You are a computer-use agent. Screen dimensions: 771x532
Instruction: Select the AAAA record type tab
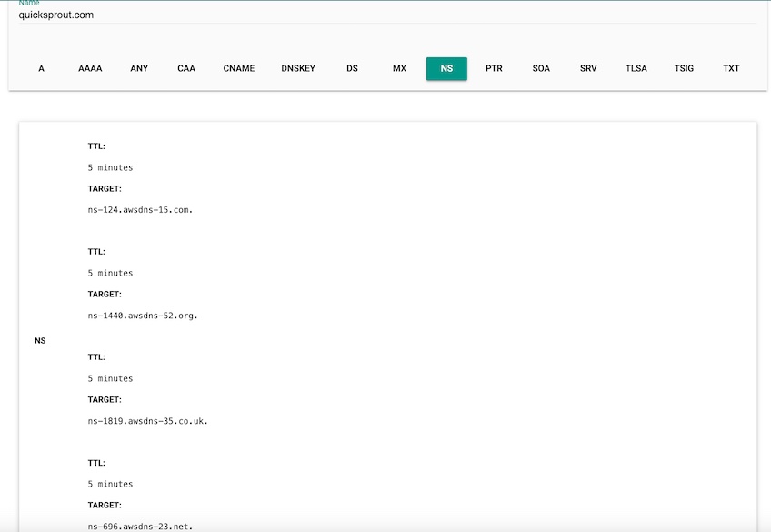[x=90, y=69]
